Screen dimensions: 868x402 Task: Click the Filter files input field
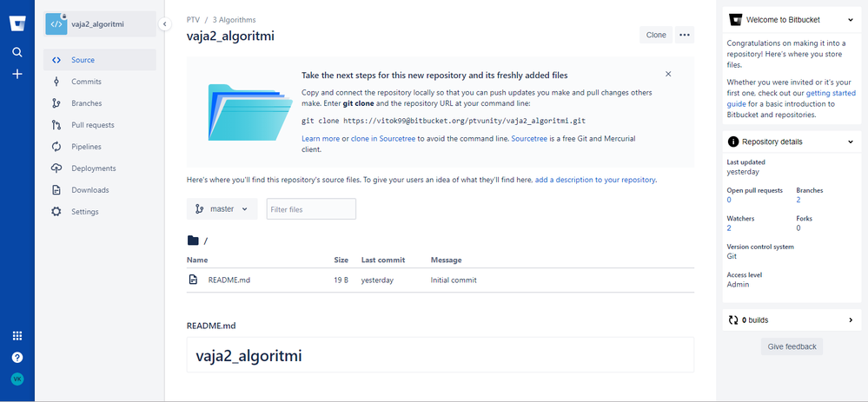pos(311,209)
